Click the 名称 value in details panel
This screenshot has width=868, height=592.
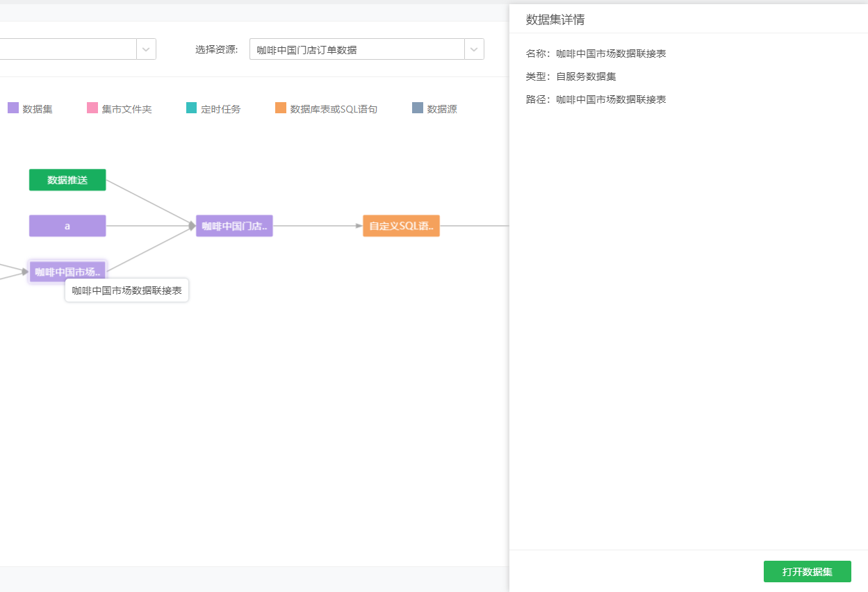(x=611, y=54)
